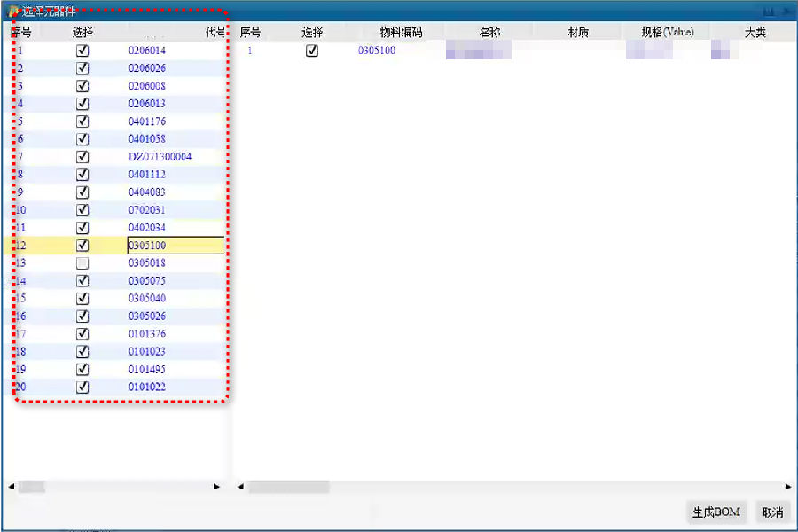
Task: Sort by 物料编码 column header
Action: [401, 32]
